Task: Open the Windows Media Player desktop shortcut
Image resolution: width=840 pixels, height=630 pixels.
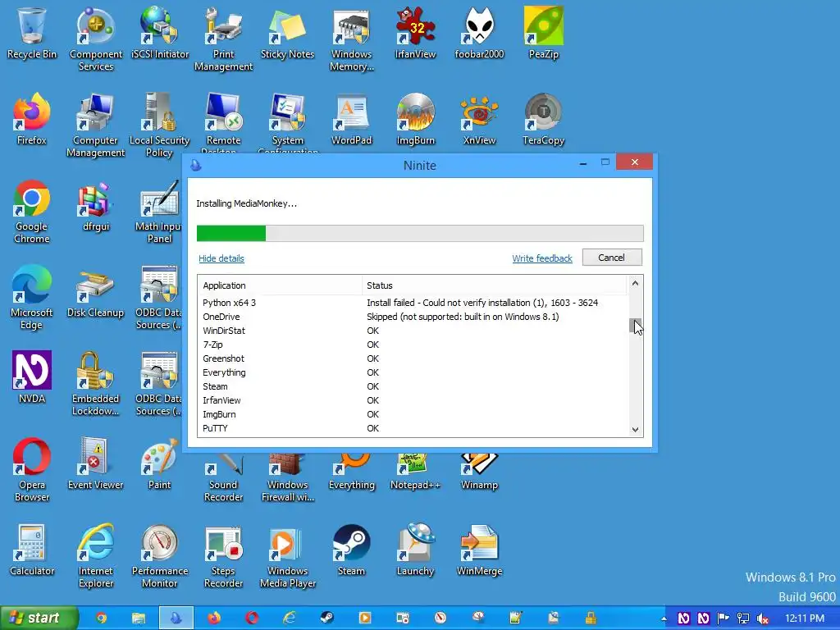Action: (x=288, y=556)
